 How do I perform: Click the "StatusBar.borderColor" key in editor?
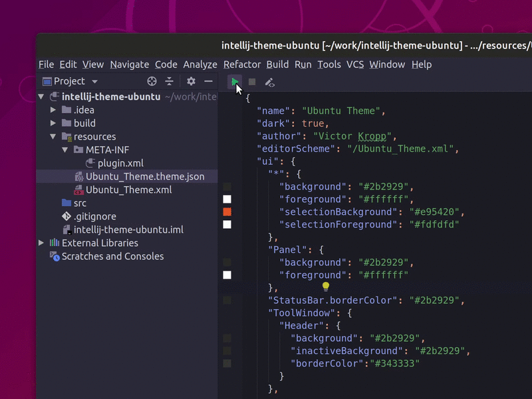pos(332,301)
